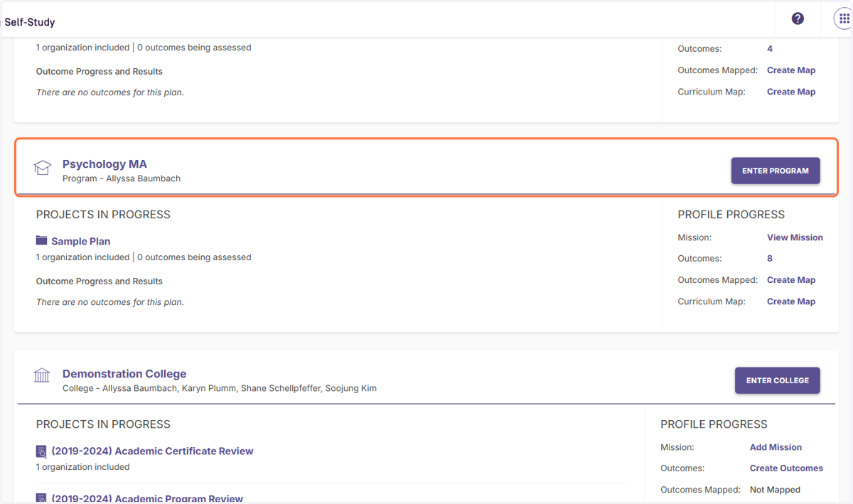Viewport: 853px width, 504px height.
Task: Create Map for Outcomes Mapped beside 4 outcomes
Action: coord(791,70)
